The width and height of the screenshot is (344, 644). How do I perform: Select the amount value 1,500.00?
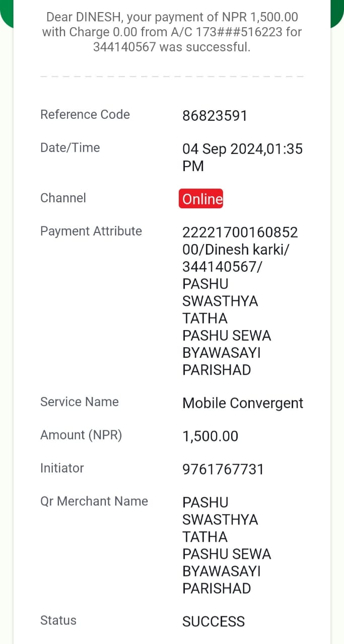(210, 436)
